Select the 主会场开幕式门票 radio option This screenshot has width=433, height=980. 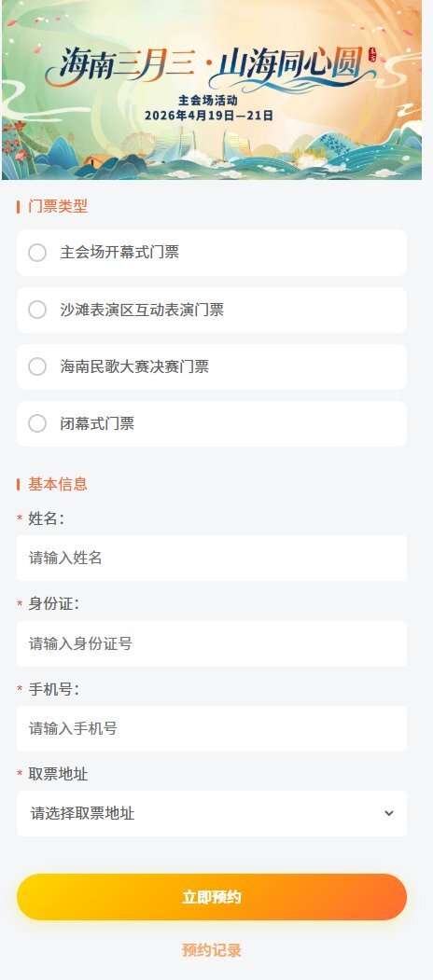(212, 253)
